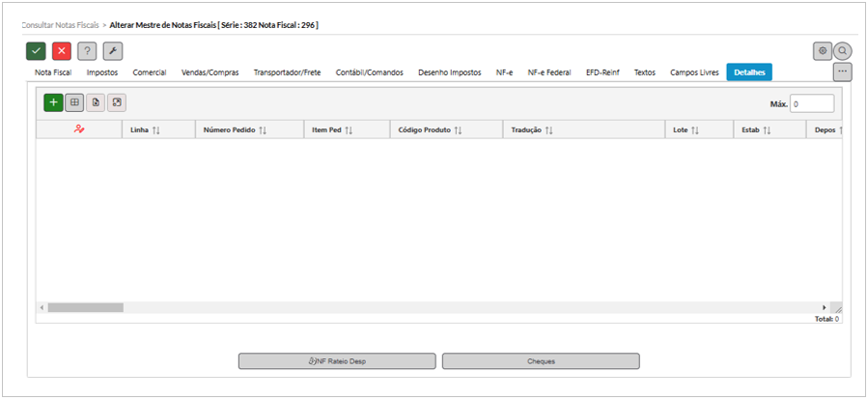This screenshot has height=400, width=868.
Task: Click the Máx. input field
Action: tap(811, 103)
